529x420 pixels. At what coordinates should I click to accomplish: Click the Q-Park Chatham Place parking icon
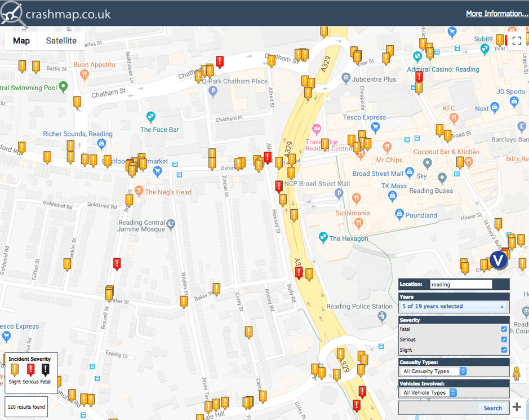212,91
